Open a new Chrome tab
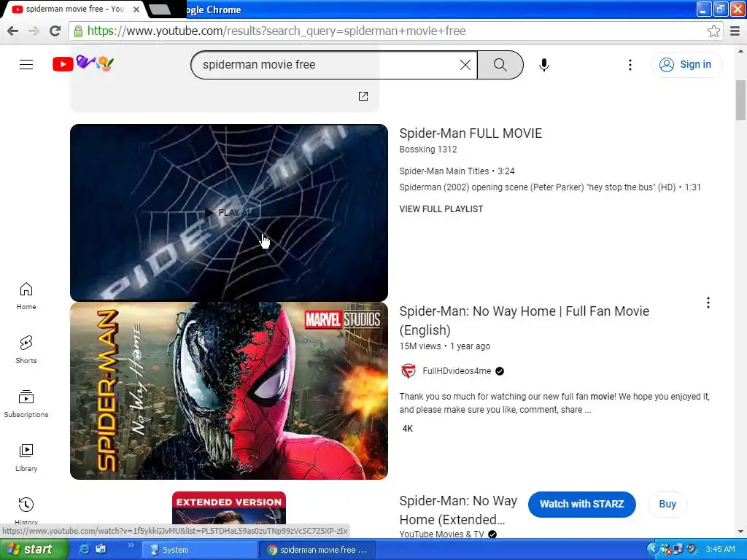Viewport: 747px width, 560px height. [160, 9]
